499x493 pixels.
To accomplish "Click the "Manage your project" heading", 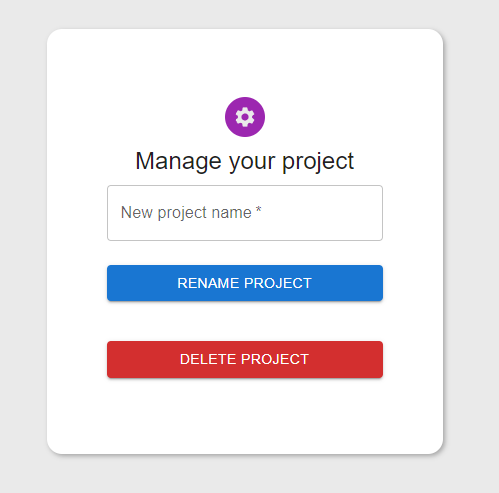I will (x=245, y=162).
